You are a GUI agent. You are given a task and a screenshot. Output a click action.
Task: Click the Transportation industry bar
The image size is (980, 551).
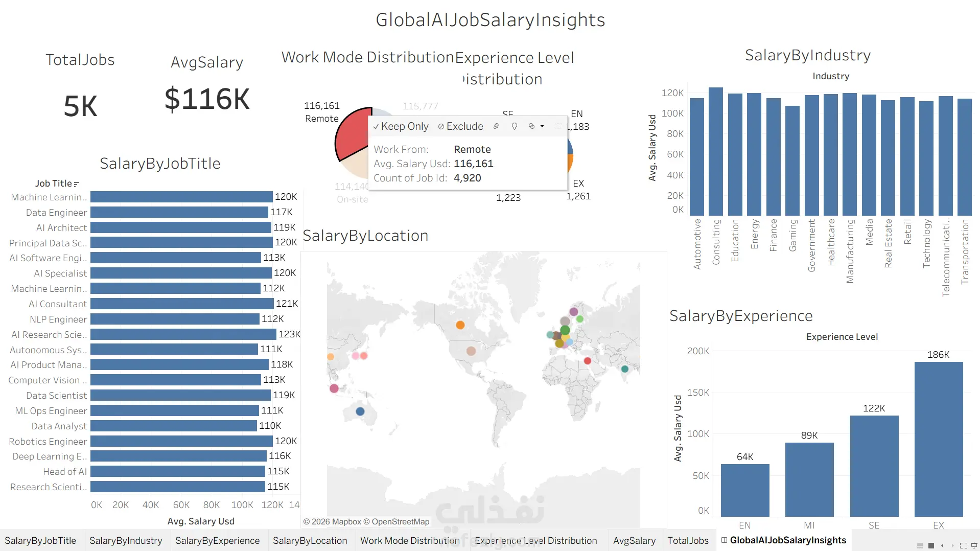tap(964, 157)
